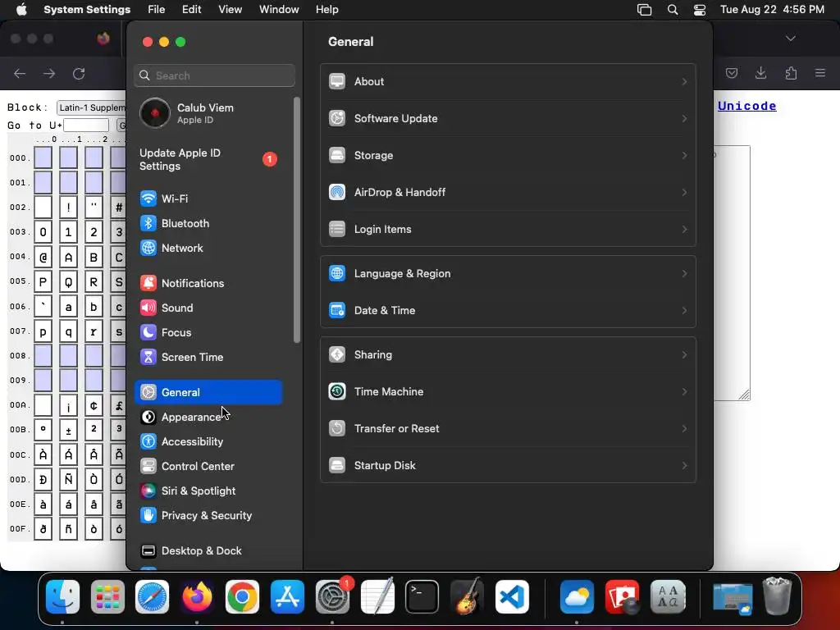Image resolution: width=840 pixels, height=630 pixels.
Task: Expand the Time Machine chevron
Action: pos(684,392)
